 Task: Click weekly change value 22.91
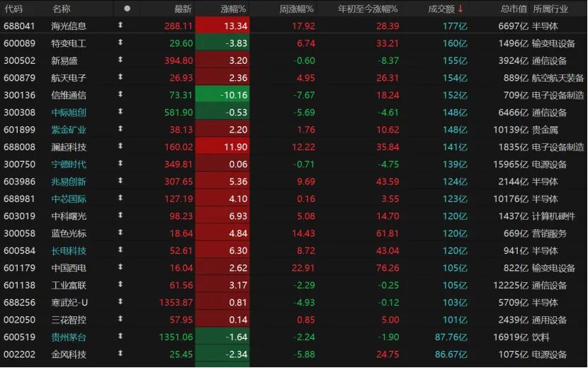(303, 268)
